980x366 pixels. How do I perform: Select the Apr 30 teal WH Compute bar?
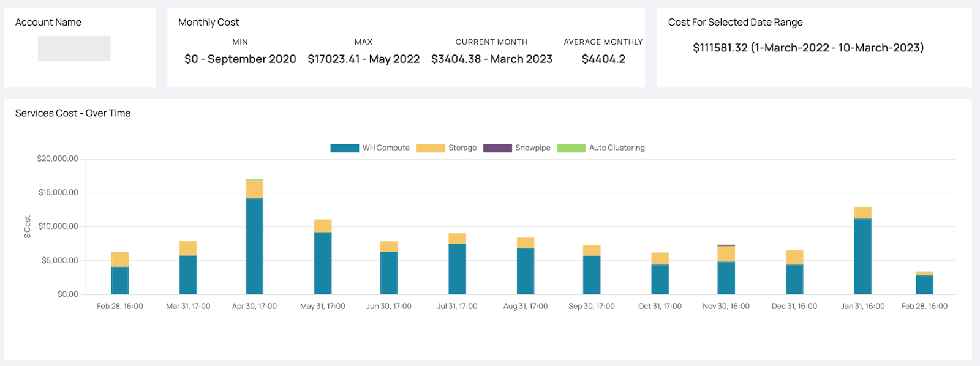click(x=254, y=246)
